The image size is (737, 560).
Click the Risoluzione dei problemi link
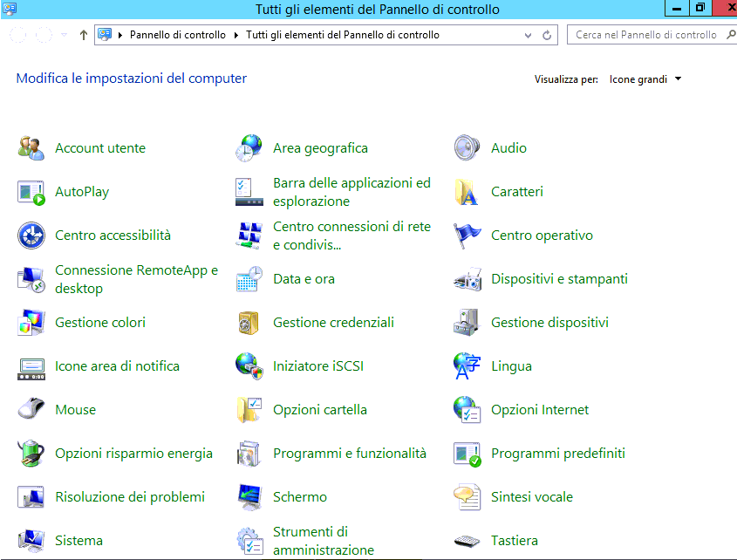click(x=130, y=497)
